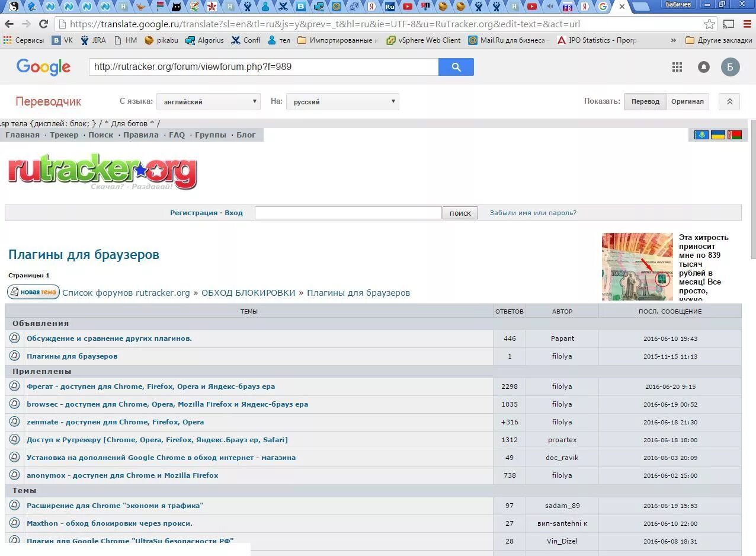Image resolution: width=756 pixels, height=556 pixels.
Task: Open Трекер in the rutracker menu
Action: (x=64, y=135)
